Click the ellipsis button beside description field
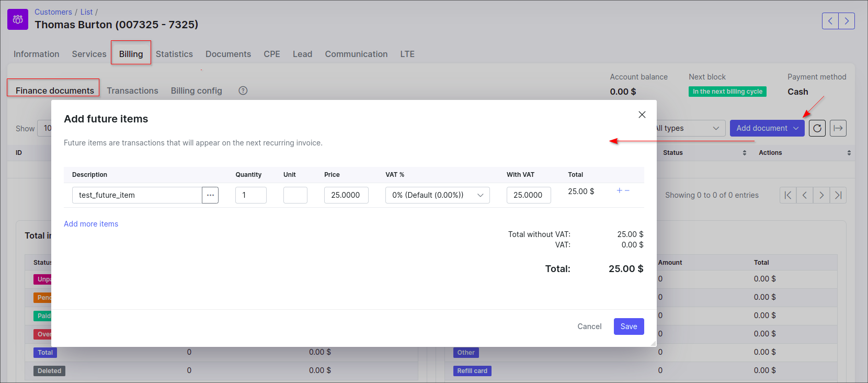The width and height of the screenshot is (868, 383). click(210, 195)
